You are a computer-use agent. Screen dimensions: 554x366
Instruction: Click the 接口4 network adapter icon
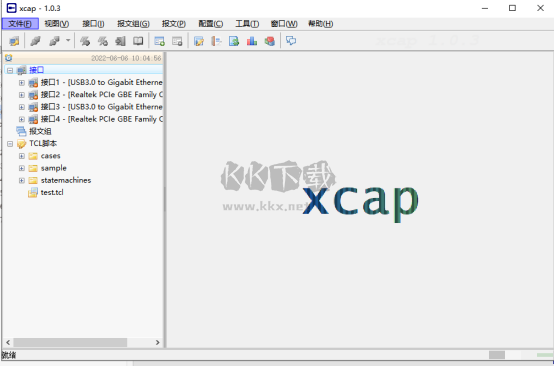[33, 119]
